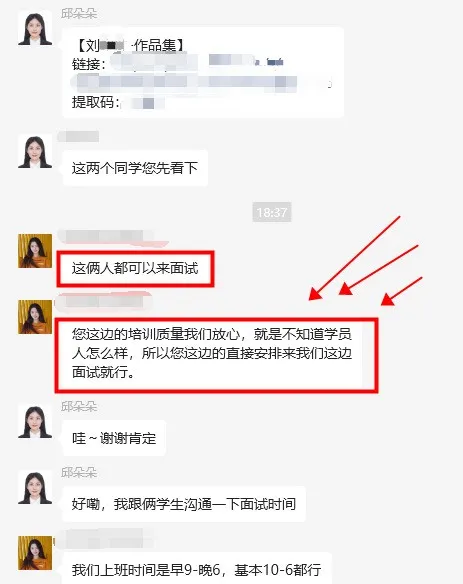This screenshot has height=584, width=463.
Task: Select the long message about 培训质量我们放心
Action: 216,354
